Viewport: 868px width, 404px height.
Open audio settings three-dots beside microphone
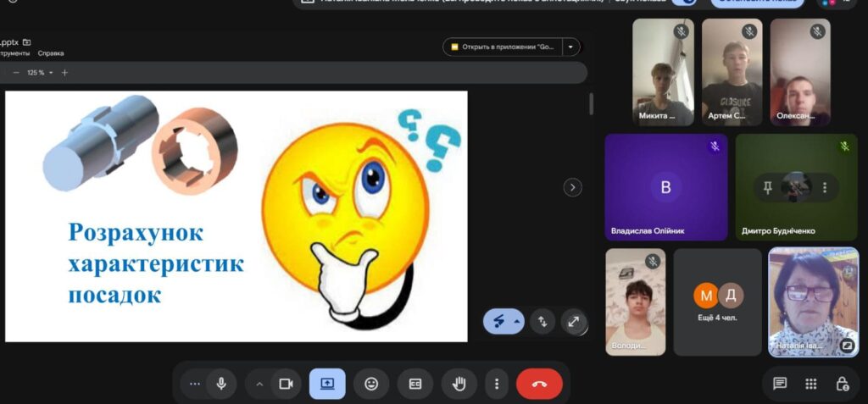pos(195,384)
